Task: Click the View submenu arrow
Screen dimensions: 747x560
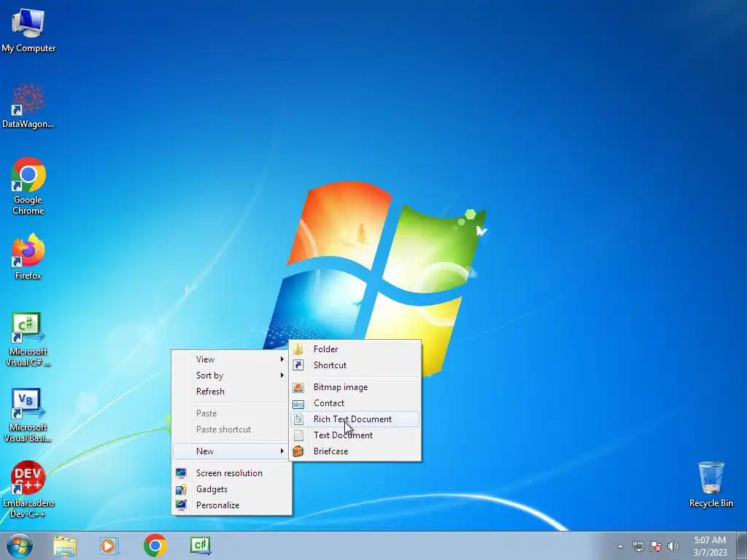Action: point(282,359)
